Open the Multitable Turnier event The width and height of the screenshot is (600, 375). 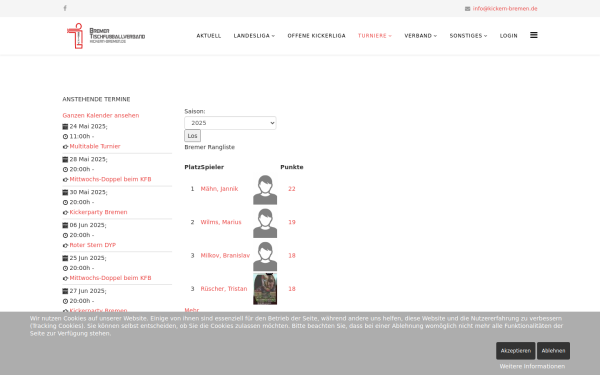point(95,146)
